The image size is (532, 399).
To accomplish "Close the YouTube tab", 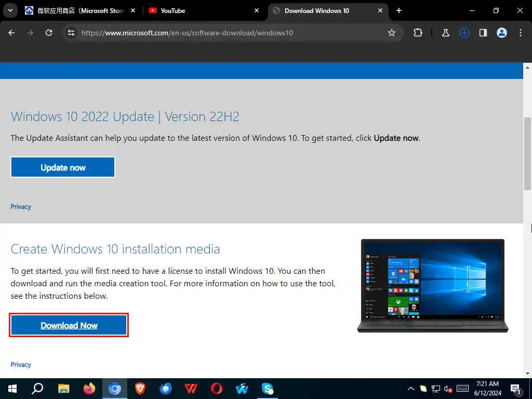I will pos(257,11).
